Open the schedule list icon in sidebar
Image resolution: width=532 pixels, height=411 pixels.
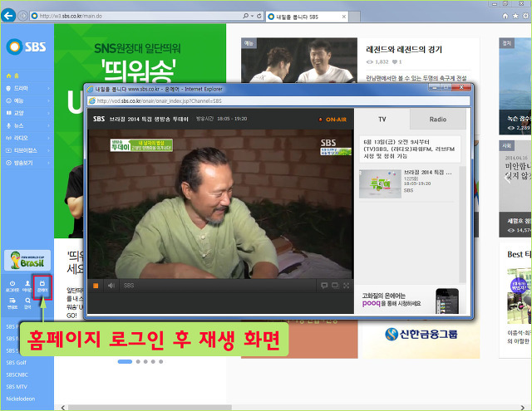[12, 303]
